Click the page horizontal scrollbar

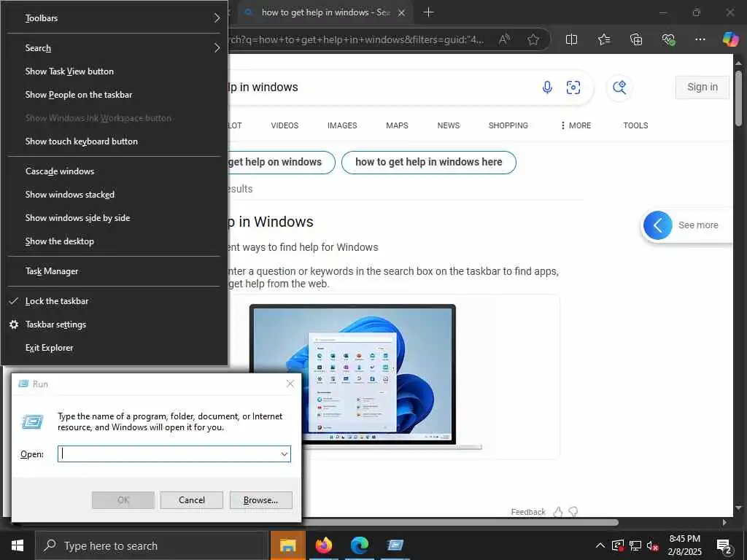(460, 522)
